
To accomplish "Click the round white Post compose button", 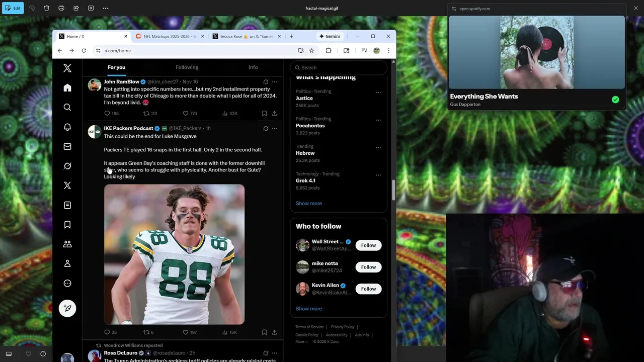I will coord(67,308).
